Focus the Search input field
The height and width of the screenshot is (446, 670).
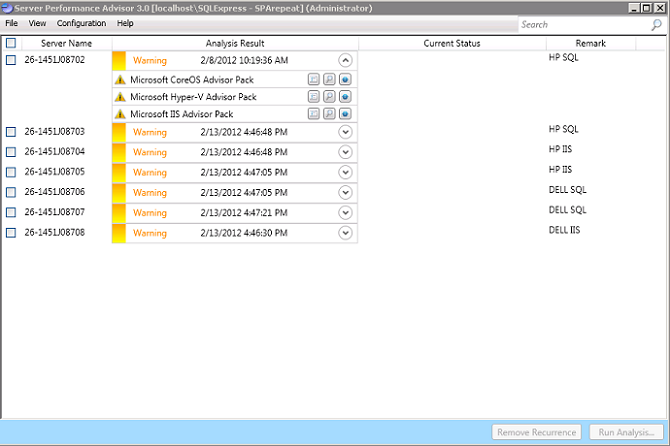click(x=583, y=25)
